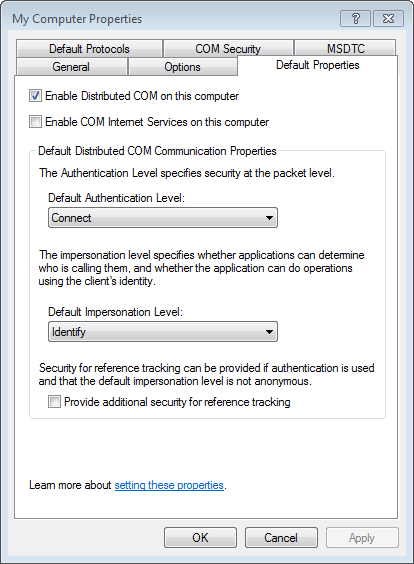Click the help question mark button
The image size is (414, 564).
coord(355,18)
